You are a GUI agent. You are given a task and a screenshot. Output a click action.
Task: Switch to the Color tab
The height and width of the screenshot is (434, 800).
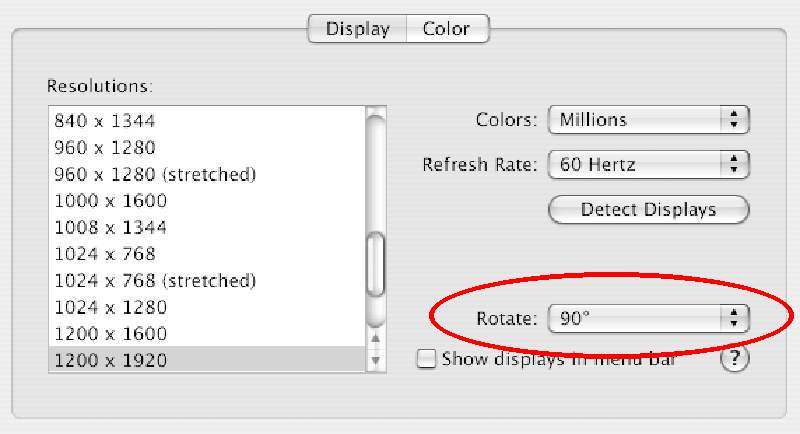point(447,29)
